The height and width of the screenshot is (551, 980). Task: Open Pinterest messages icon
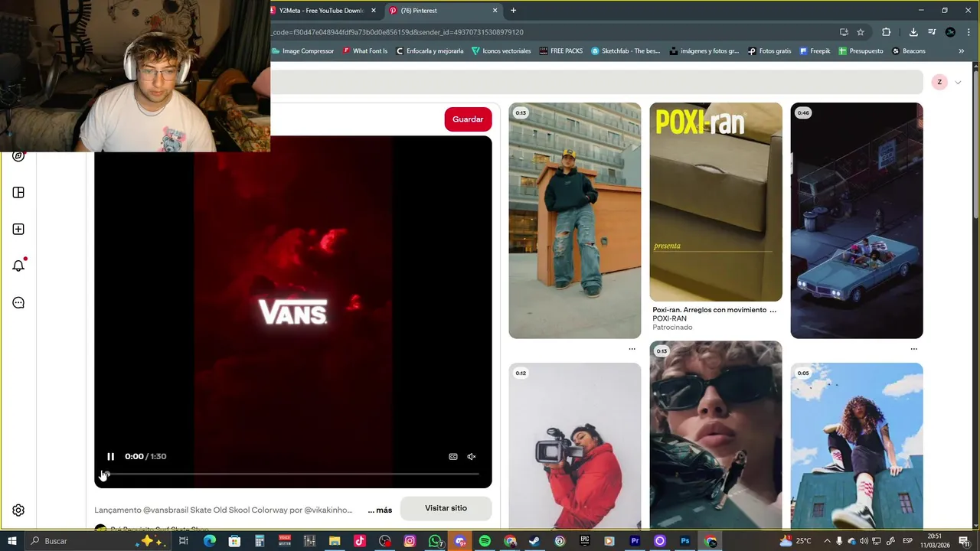18,302
